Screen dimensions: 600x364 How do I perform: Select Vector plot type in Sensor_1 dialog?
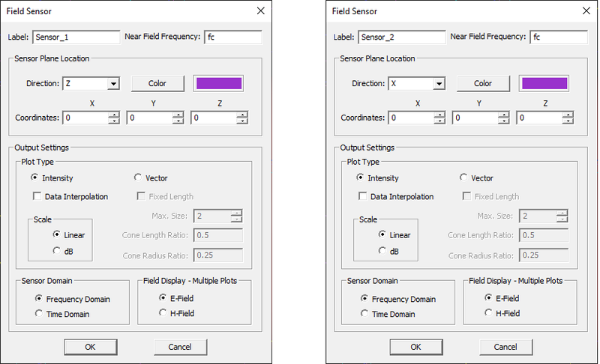click(x=137, y=178)
